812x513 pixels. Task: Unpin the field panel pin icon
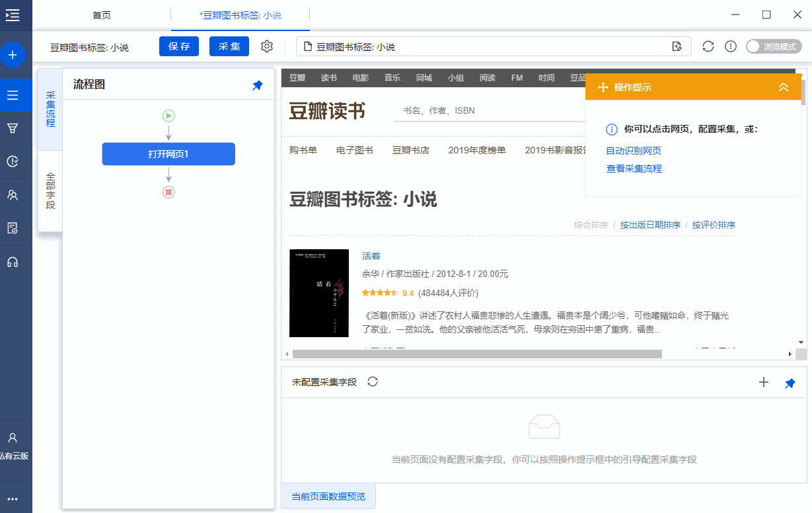click(790, 383)
